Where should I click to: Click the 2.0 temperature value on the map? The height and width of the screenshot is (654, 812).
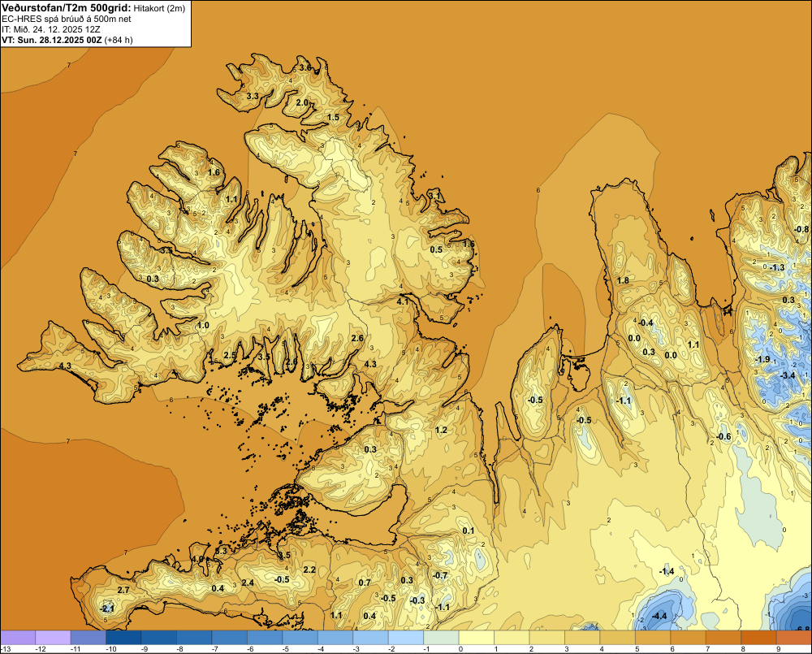pyautogui.click(x=302, y=102)
